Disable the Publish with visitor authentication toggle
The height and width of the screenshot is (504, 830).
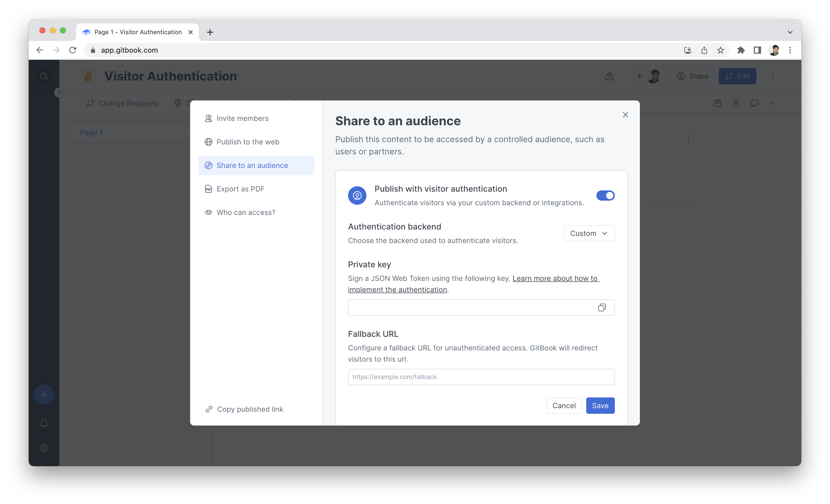tap(605, 196)
